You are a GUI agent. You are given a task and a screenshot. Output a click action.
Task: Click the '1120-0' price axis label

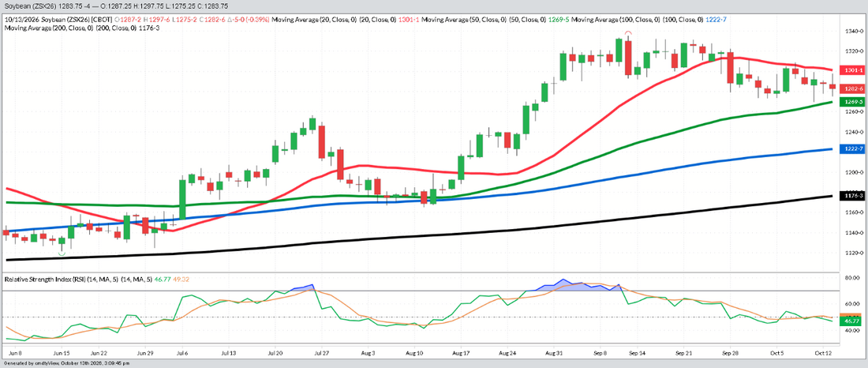(x=854, y=253)
